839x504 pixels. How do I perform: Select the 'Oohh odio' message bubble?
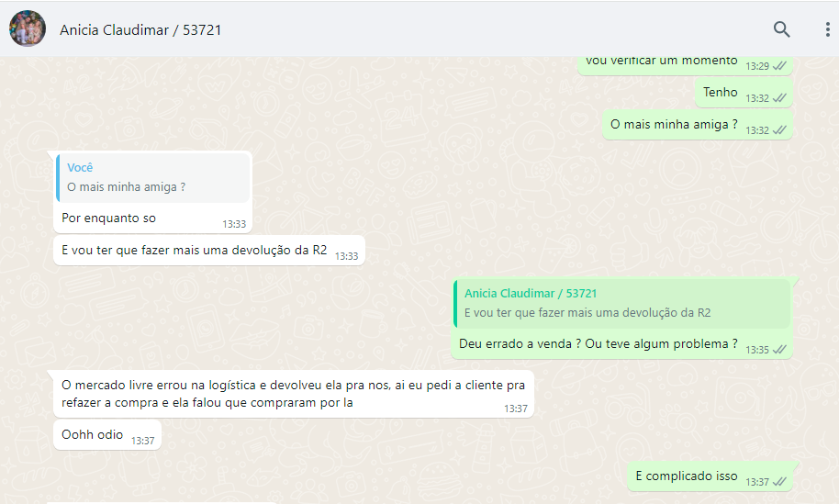pyautogui.click(x=107, y=434)
